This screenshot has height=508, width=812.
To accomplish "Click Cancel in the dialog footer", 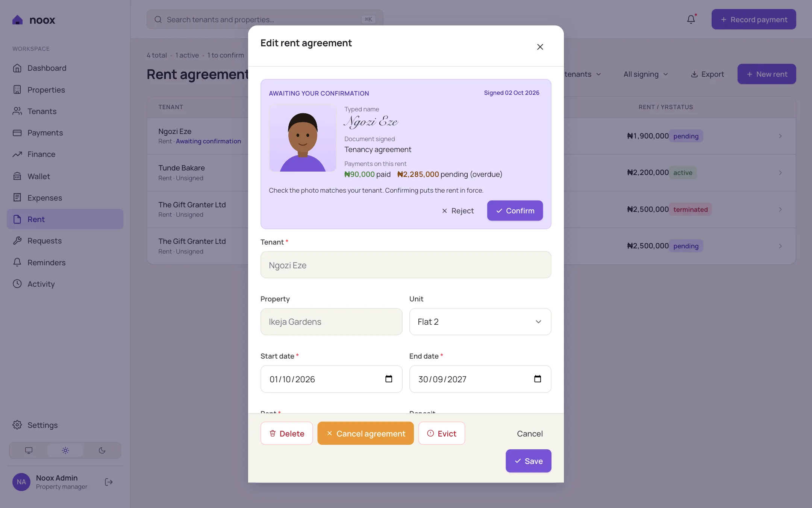I will (530, 433).
